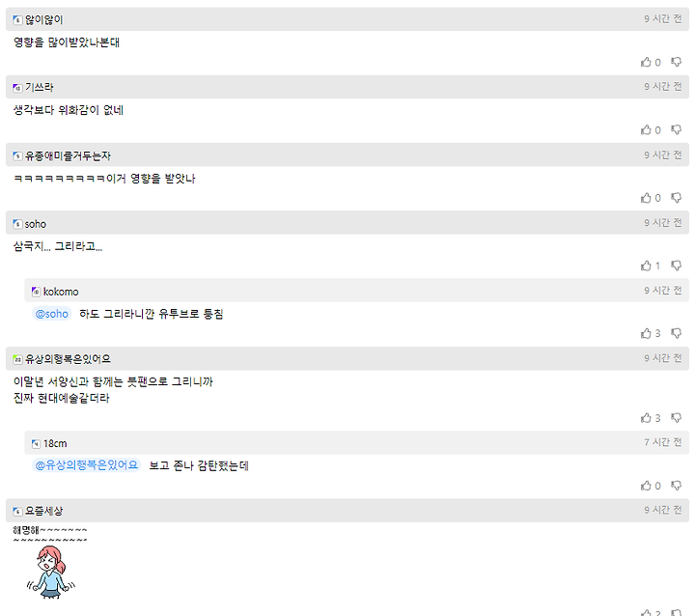Downvote 기쓰라's comment
695x616 pixels.
point(676,130)
